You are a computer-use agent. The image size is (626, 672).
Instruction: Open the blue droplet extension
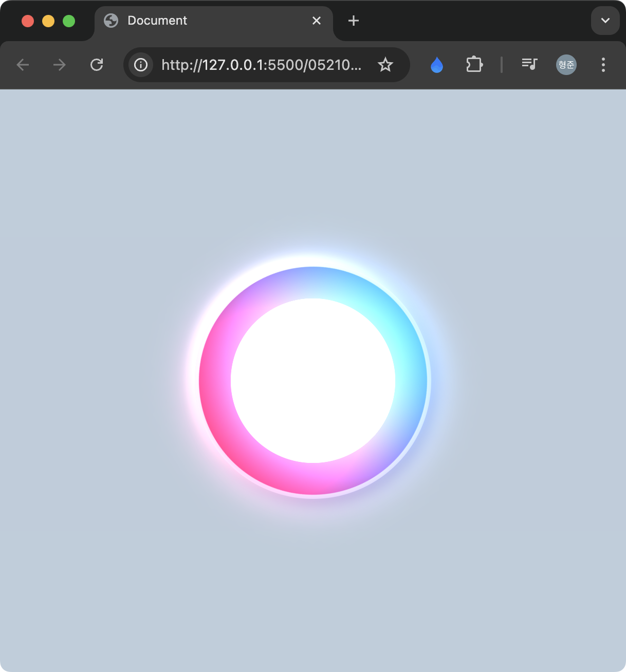[x=437, y=65]
